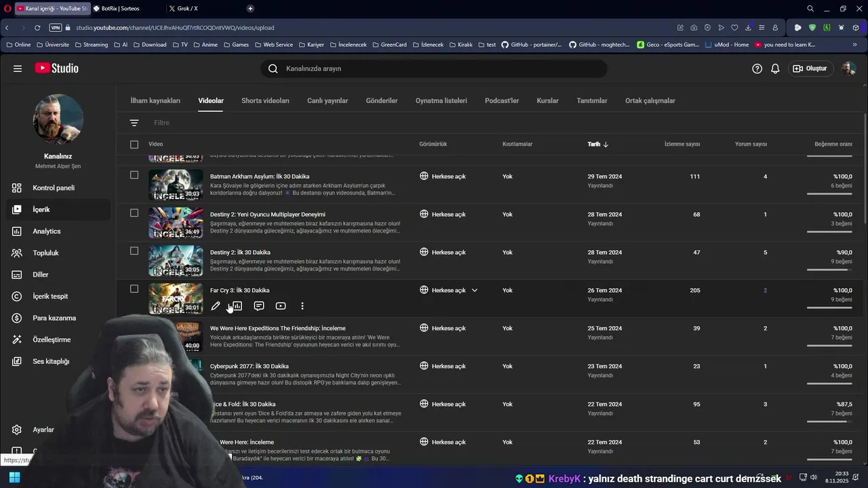
Task: Click the YouTube Studio logo
Action: pos(57,68)
